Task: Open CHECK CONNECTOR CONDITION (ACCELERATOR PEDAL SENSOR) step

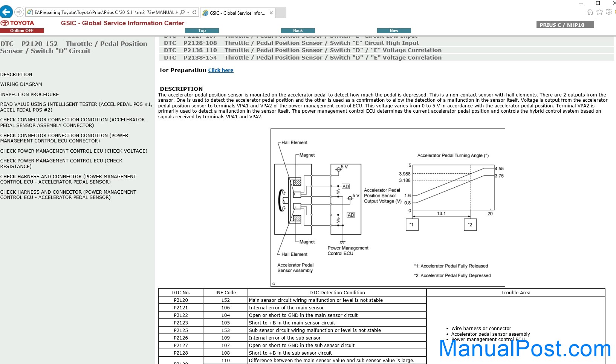Action: point(72,122)
